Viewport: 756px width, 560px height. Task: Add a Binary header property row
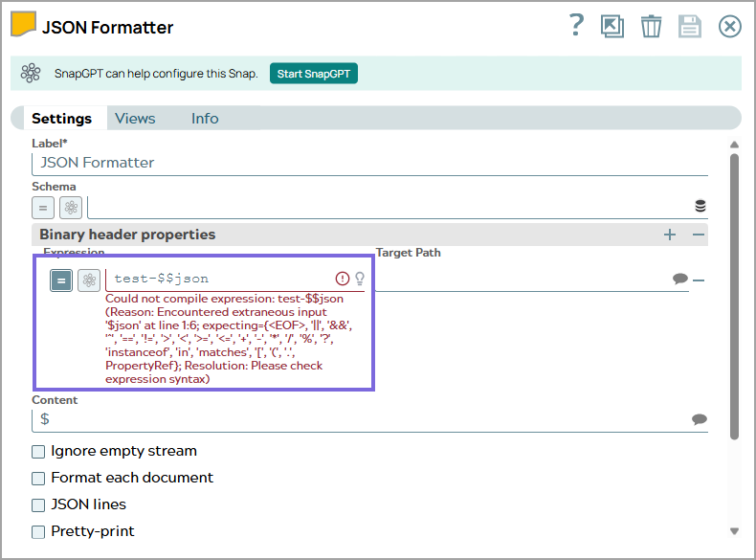click(670, 235)
